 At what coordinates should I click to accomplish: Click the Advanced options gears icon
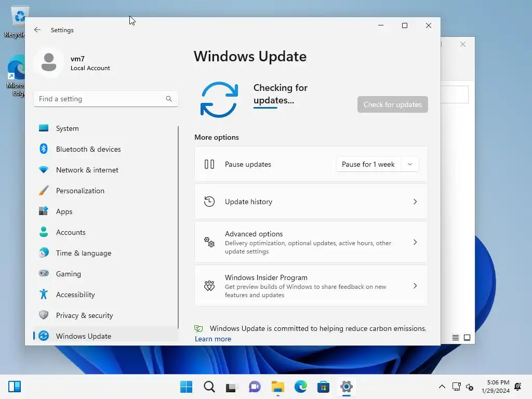(x=209, y=242)
